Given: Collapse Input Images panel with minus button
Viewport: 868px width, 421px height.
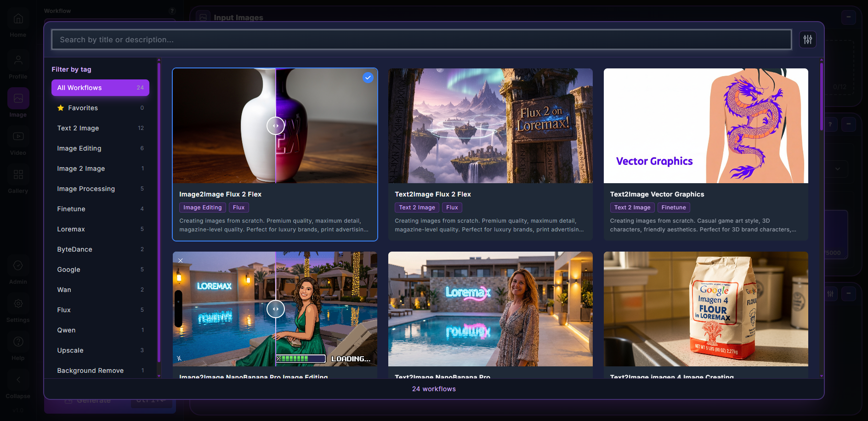Looking at the screenshot, I should tap(849, 17).
